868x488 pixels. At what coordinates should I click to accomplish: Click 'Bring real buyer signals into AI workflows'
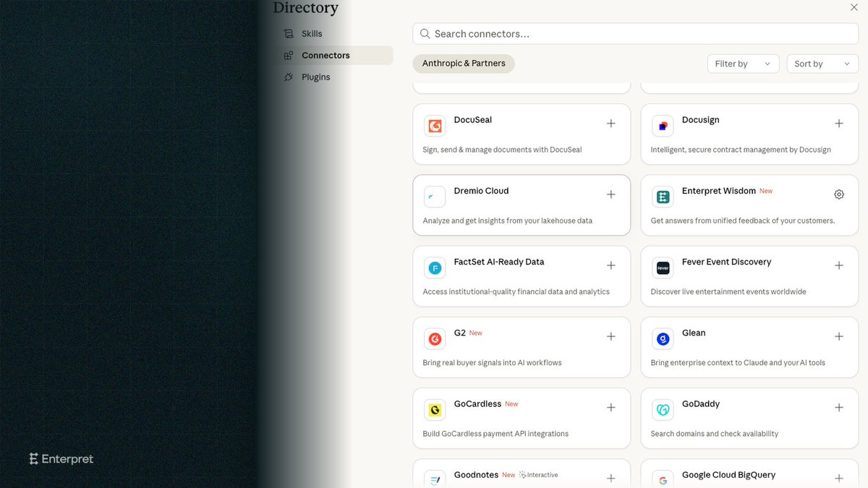tap(493, 363)
